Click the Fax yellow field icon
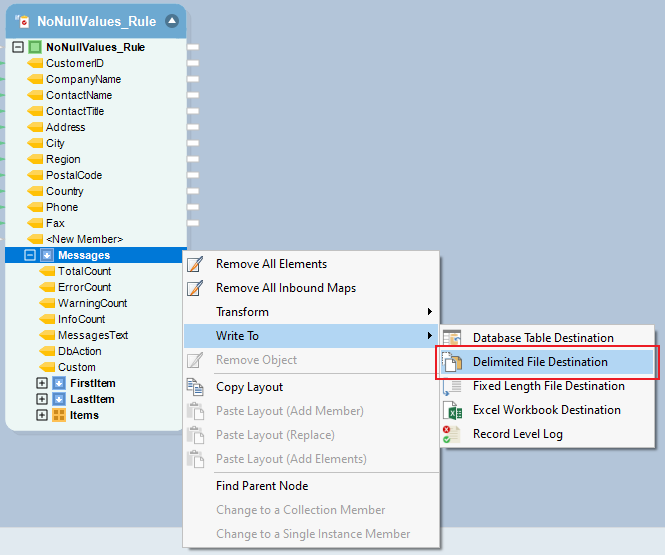665x555 pixels. coord(35,223)
